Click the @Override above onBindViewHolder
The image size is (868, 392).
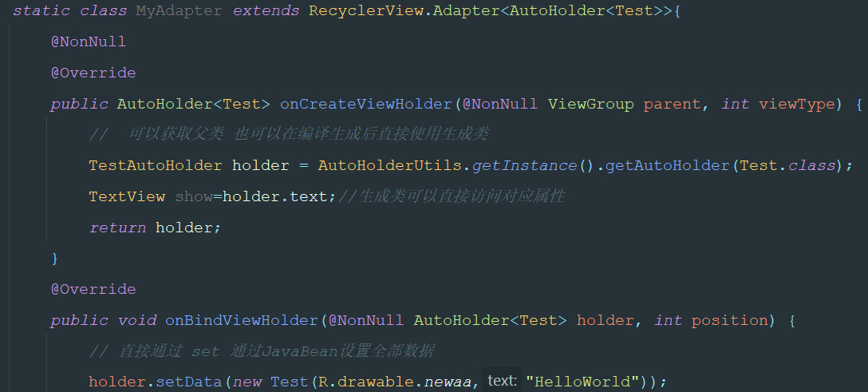click(93, 289)
